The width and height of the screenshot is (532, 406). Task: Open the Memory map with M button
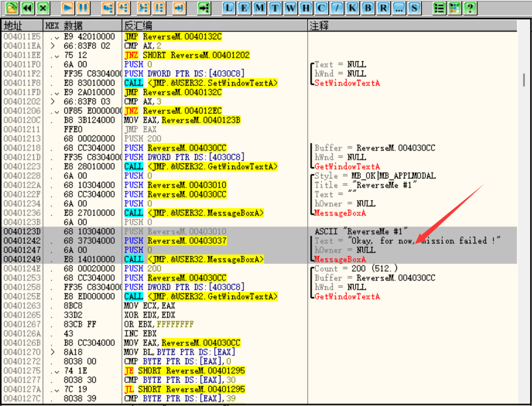pyautogui.click(x=259, y=8)
